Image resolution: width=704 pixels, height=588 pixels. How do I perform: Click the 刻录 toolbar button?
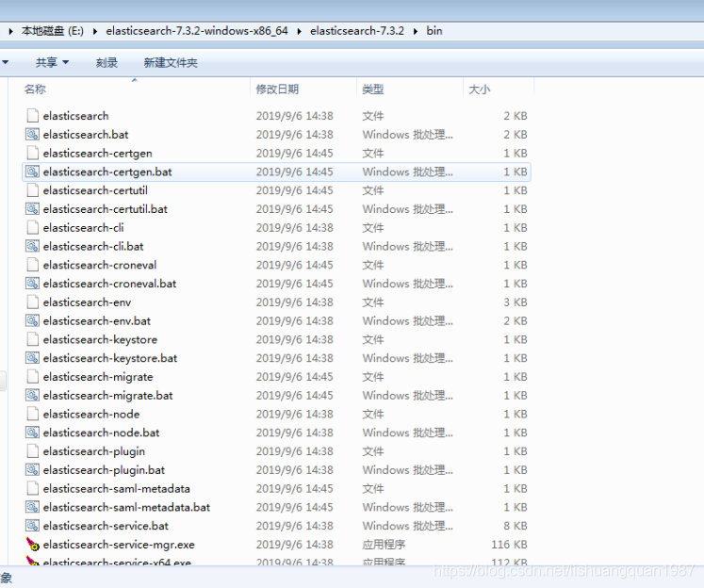tap(106, 62)
